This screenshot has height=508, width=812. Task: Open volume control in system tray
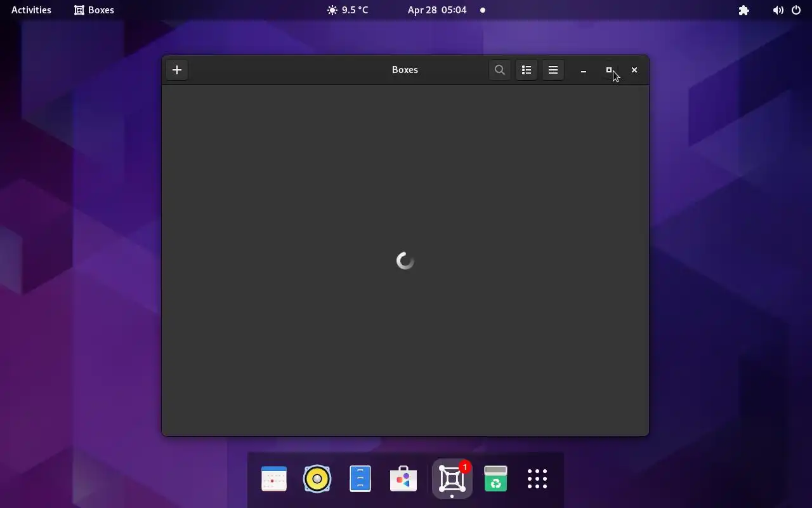pos(778,10)
